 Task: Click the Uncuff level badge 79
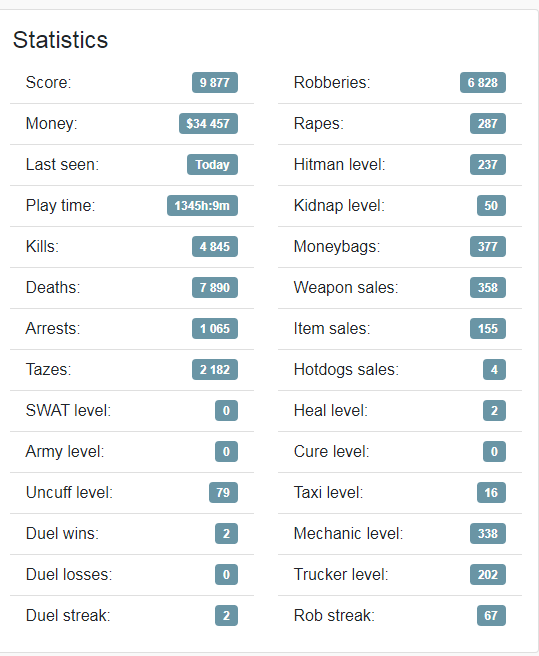click(x=223, y=492)
